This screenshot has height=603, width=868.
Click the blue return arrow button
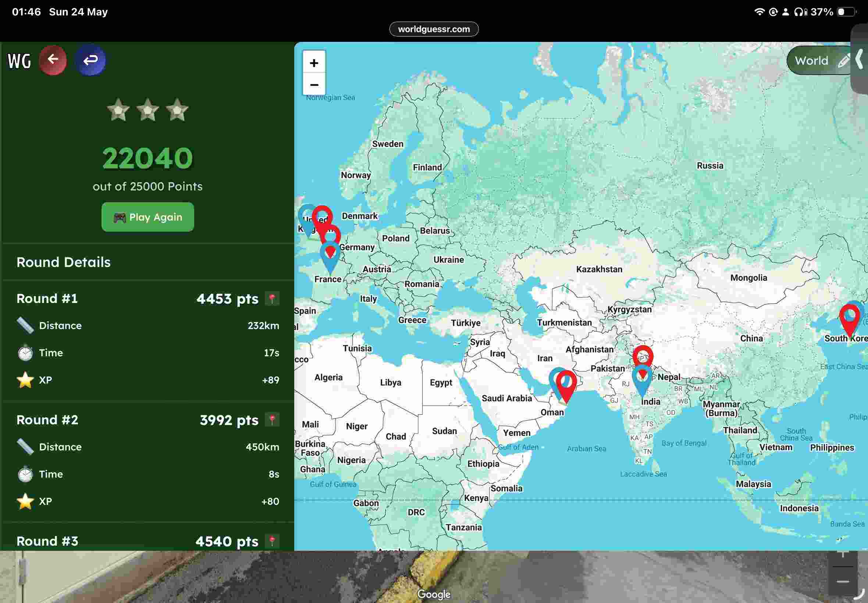90,60
